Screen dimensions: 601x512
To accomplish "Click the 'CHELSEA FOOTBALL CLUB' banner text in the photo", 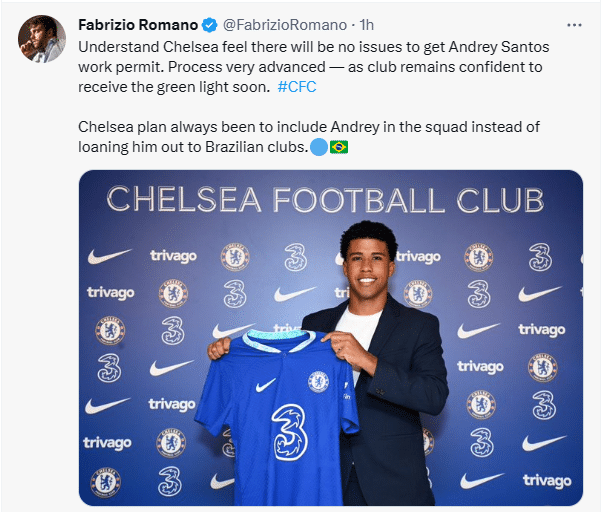I will pos(325,199).
